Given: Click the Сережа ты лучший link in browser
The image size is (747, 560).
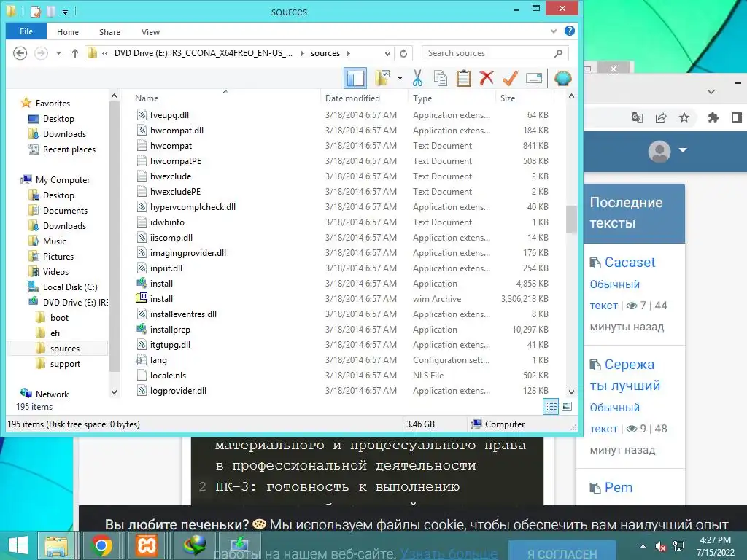Looking at the screenshot, I should point(625,375).
